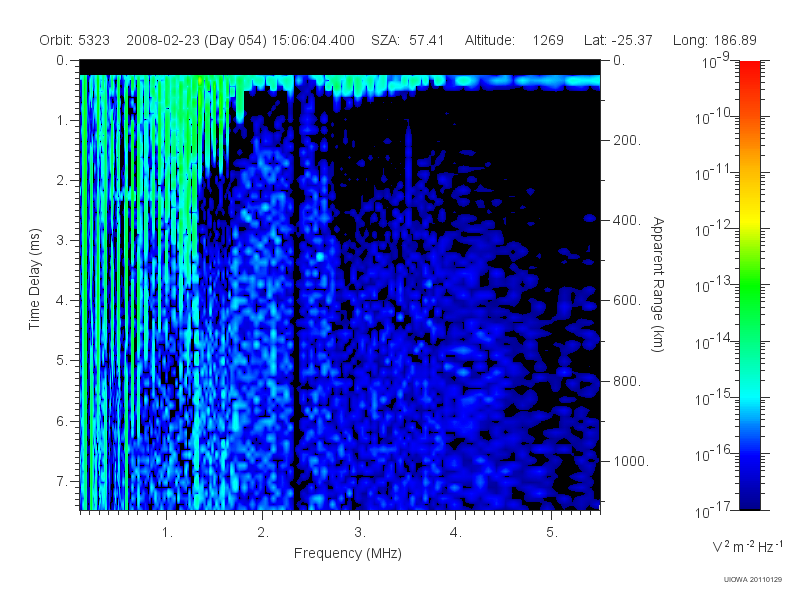The width and height of the screenshot is (800, 600).
Task: Click the '10⁻¹⁷' colorbar label
Action: tap(712, 510)
